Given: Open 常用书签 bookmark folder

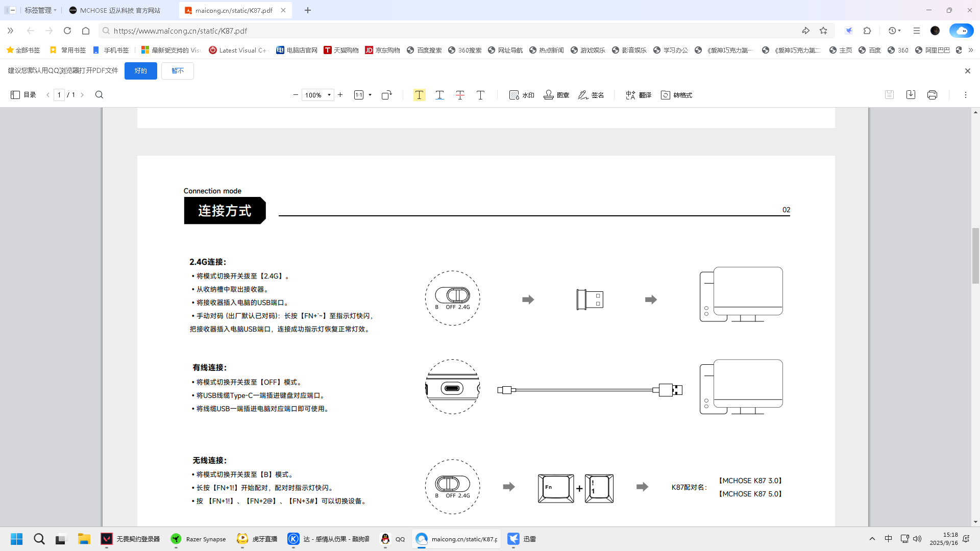Looking at the screenshot, I should (x=68, y=50).
